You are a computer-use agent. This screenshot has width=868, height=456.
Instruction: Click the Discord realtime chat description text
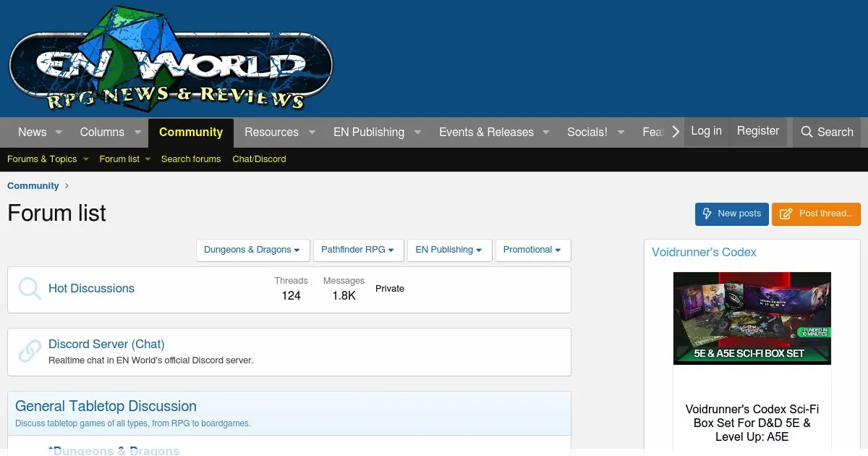pos(151,360)
